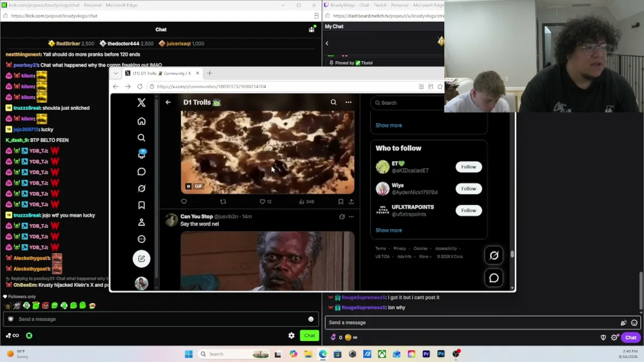Screen dimensions: 644x362
Task: Share the GIF post
Action: coord(351,202)
